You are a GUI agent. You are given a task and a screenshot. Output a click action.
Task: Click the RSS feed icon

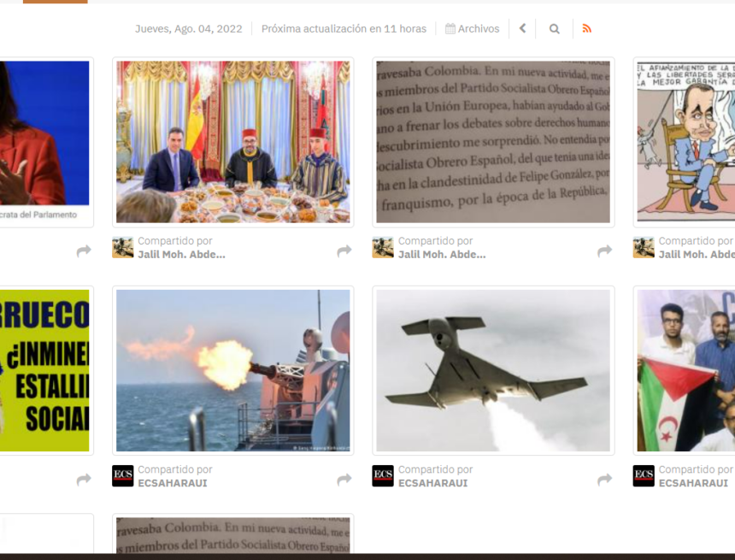(586, 28)
